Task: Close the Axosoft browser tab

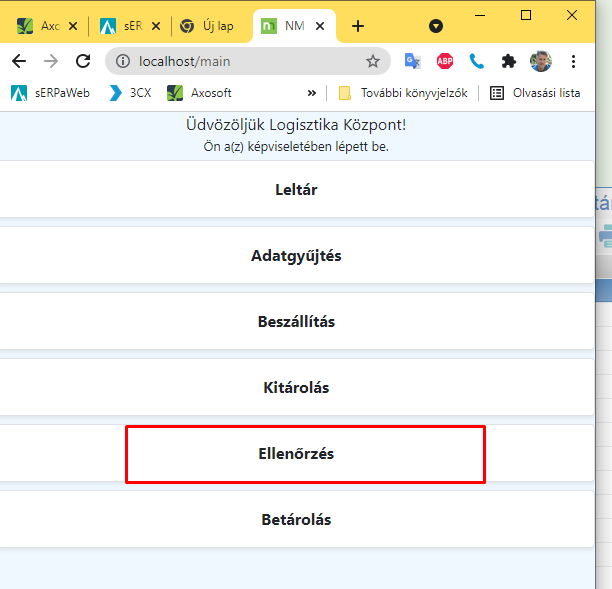Action: [x=73, y=26]
